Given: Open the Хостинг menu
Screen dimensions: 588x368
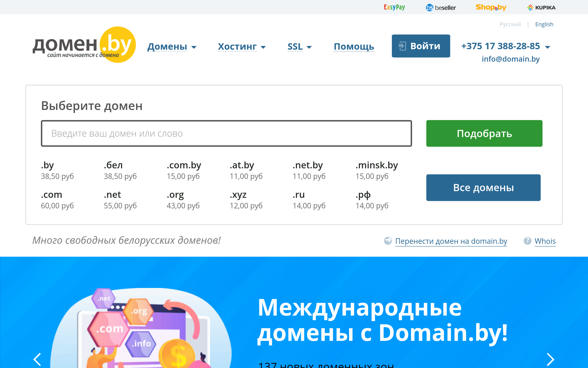Looking at the screenshot, I should click(237, 46).
